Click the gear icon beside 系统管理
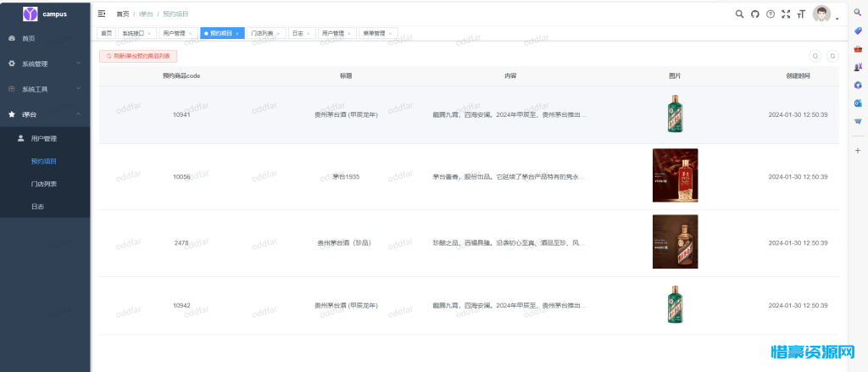 pos(12,64)
